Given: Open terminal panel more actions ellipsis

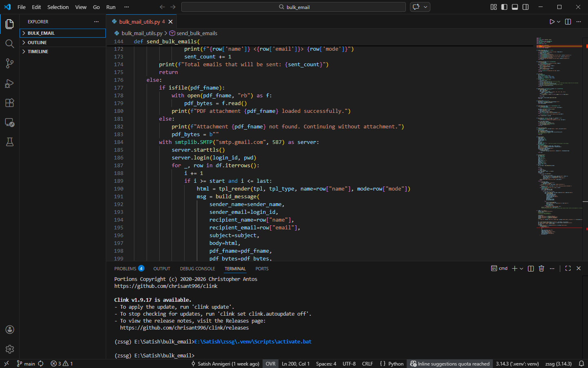Looking at the screenshot, I should [x=552, y=269].
